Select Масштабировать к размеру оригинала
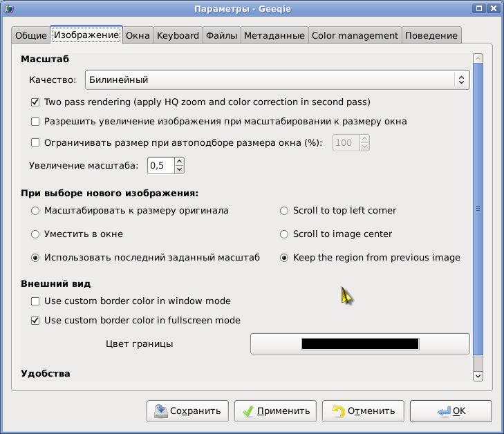The height and width of the screenshot is (434, 504). [35, 211]
